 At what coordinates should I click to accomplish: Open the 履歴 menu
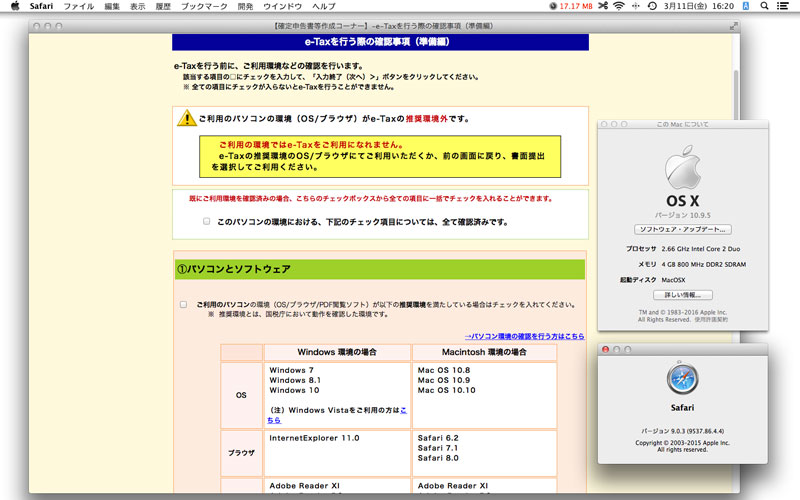pos(163,6)
